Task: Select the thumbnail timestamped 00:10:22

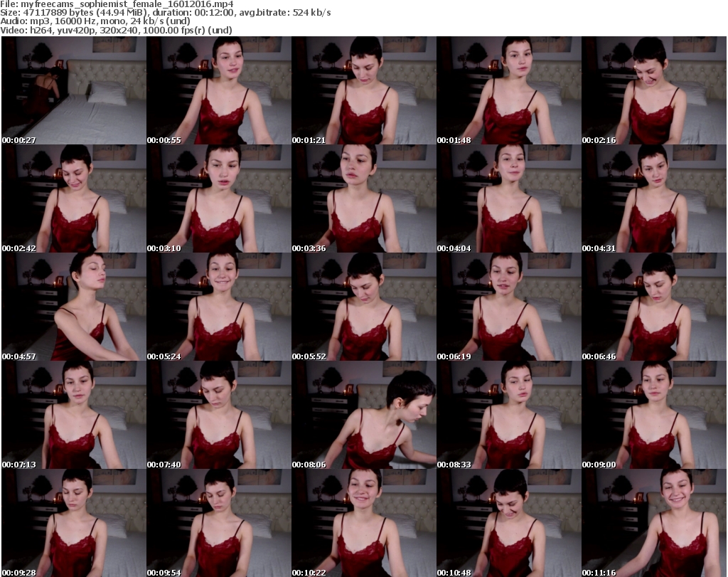Action: pos(364,523)
